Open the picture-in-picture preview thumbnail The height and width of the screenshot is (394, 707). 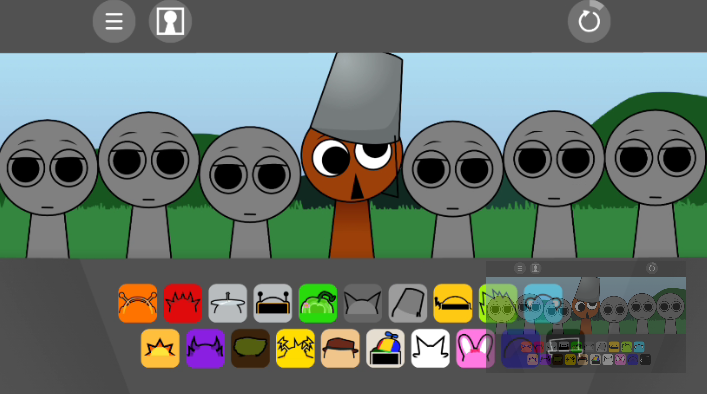tap(586, 316)
